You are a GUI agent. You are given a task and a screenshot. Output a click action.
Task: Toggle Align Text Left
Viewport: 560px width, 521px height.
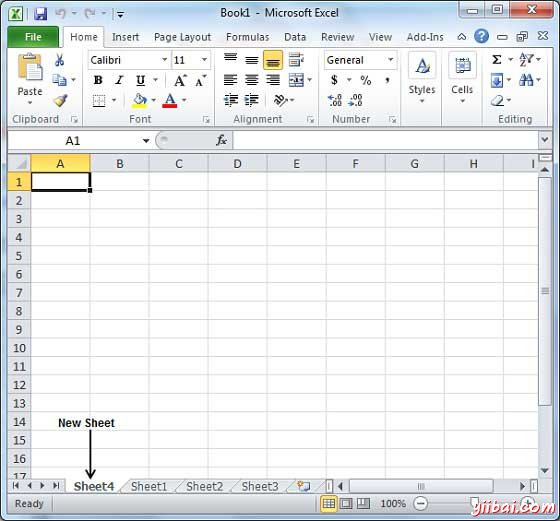coord(230,80)
